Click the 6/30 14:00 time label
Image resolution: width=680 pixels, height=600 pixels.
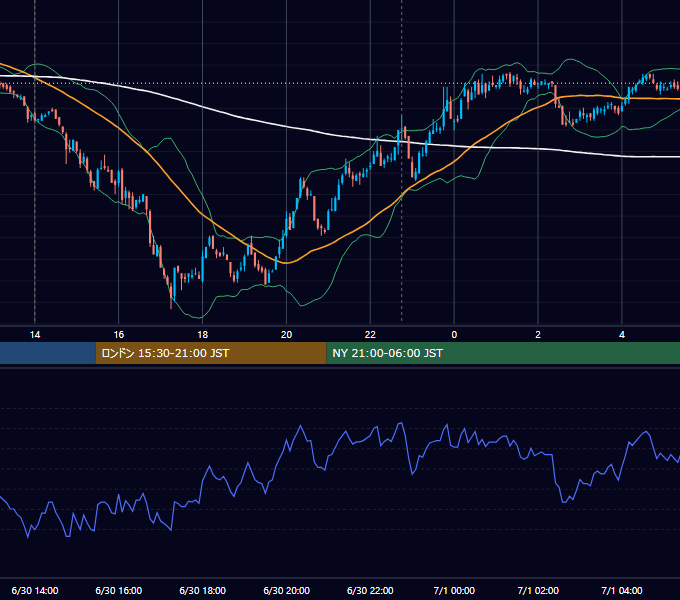coord(35,590)
